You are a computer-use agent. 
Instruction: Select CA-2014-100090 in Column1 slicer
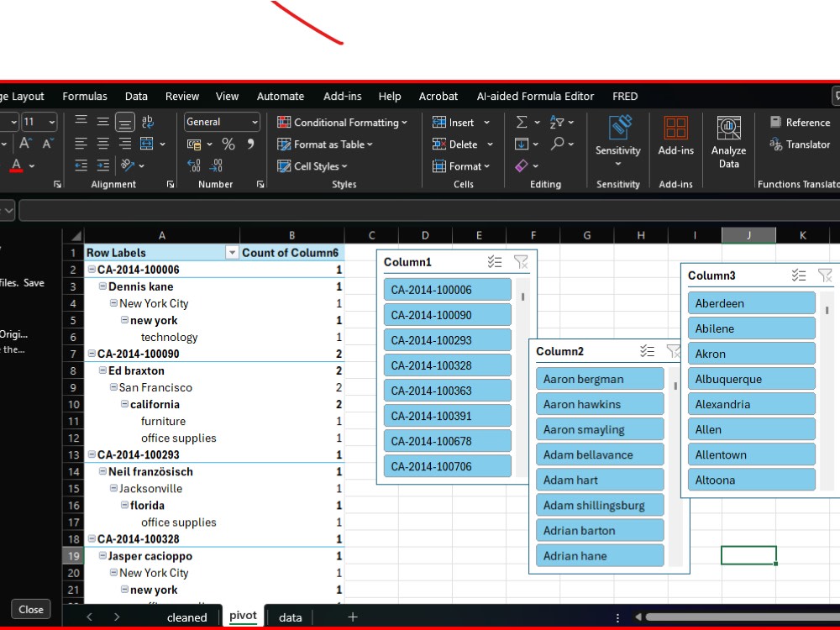click(448, 315)
